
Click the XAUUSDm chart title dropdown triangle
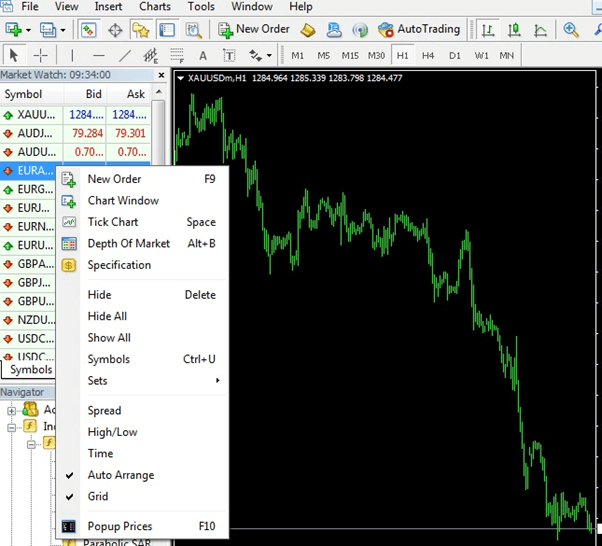tap(180, 78)
